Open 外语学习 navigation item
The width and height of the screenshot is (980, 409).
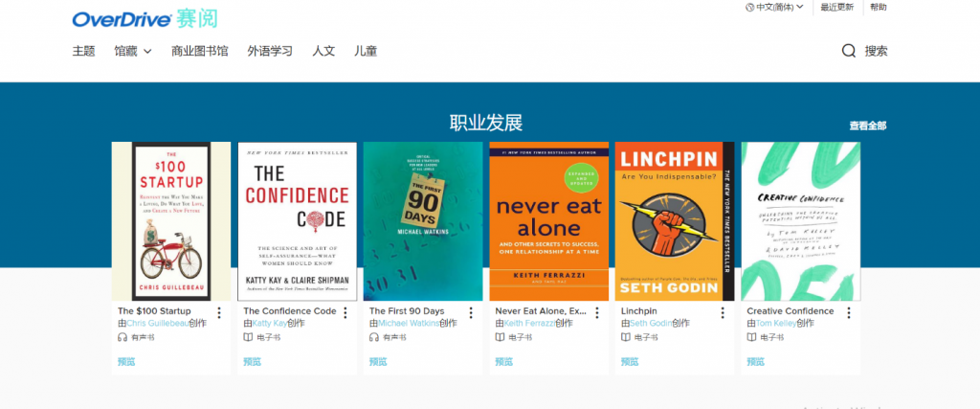pos(270,52)
